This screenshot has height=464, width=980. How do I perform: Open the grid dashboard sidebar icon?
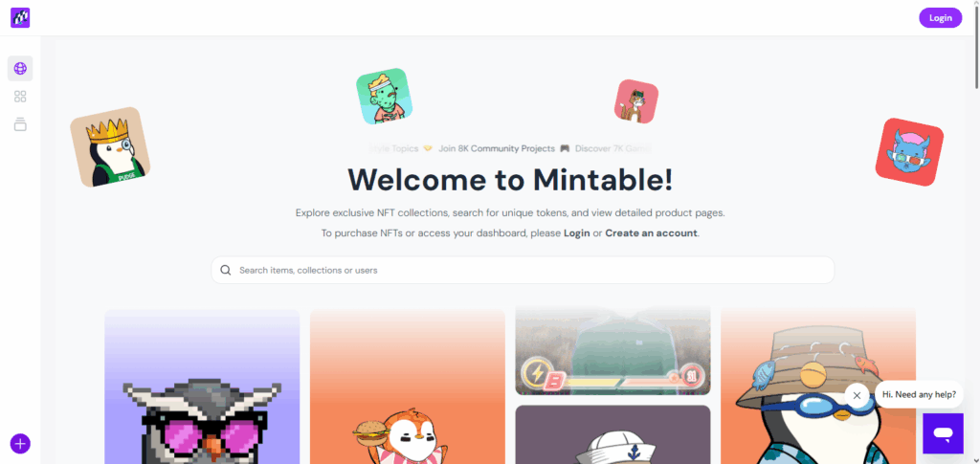pos(20,97)
